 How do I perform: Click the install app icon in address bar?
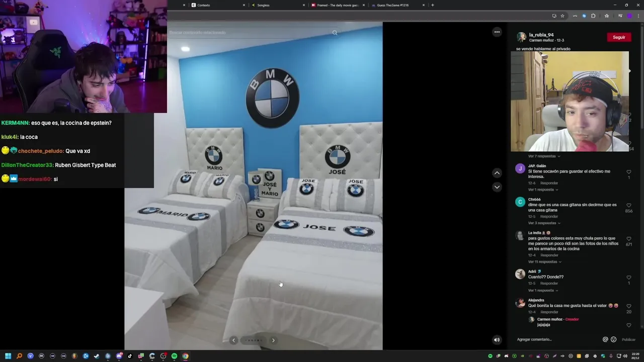(x=554, y=16)
